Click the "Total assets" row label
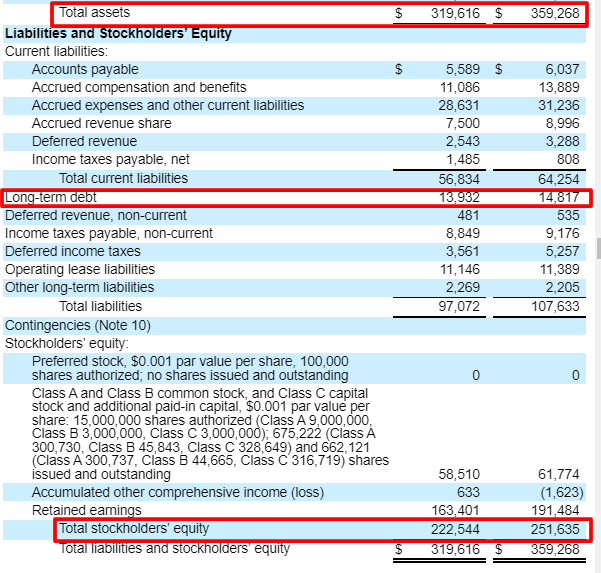The width and height of the screenshot is (601, 573). [x=94, y=13]
